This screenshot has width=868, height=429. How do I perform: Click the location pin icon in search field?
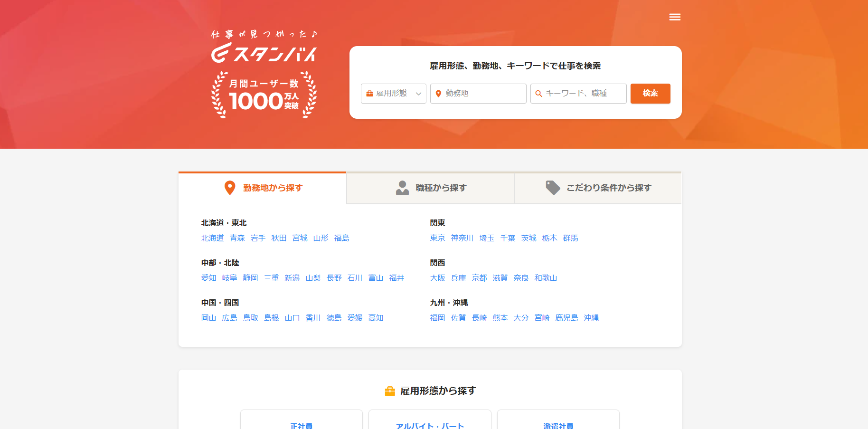pos(438,94)
